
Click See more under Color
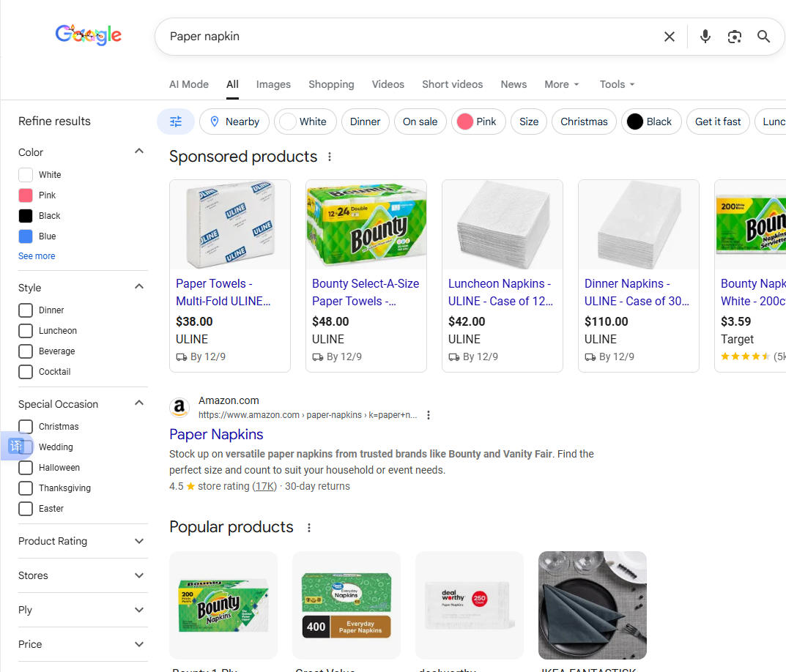pyautogui.click(x=37, y=256)
